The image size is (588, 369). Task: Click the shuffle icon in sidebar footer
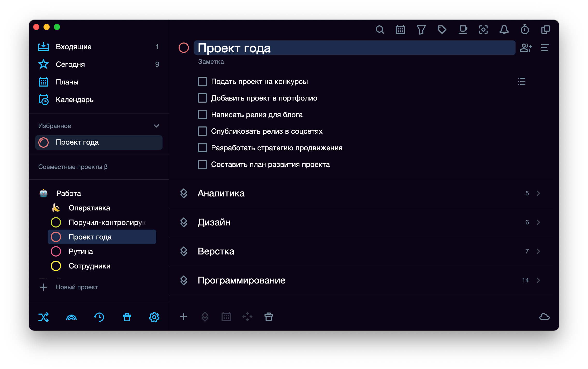[x=43, y=317]
